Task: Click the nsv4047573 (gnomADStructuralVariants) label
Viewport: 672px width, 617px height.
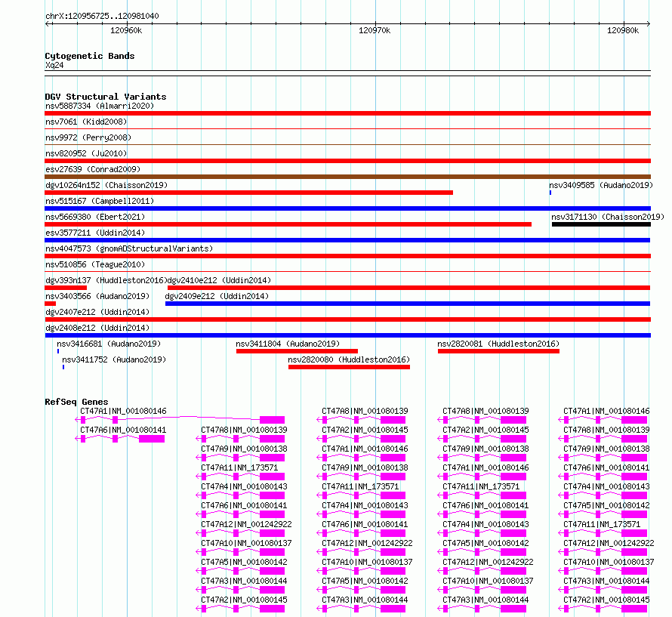Action: [x=129, y=248]
